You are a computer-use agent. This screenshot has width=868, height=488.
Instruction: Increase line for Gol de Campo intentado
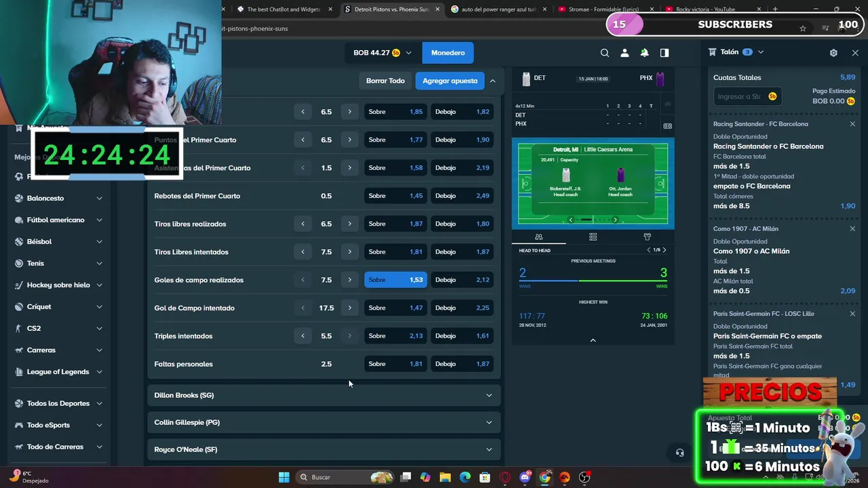click(x=350, y=308)
